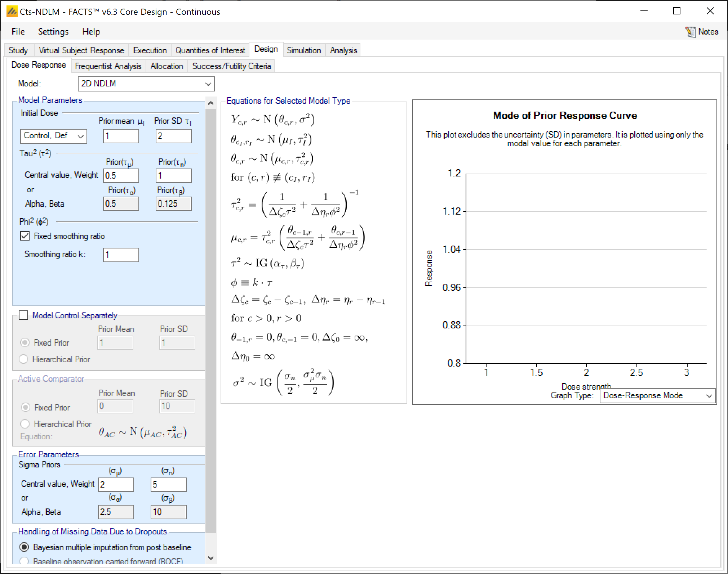Select Bayesian multiple imputation radio button

24,547
